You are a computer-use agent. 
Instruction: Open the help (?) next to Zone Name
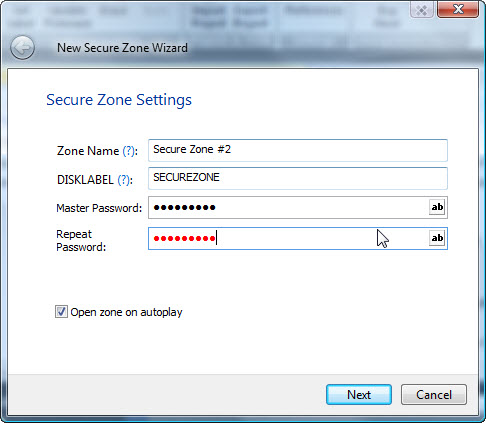(129, 151)
